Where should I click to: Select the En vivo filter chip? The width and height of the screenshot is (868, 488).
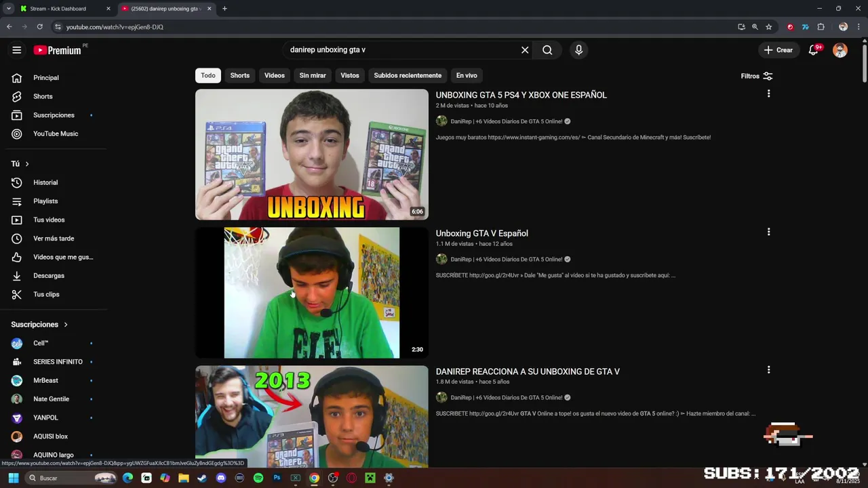[466, 75]
